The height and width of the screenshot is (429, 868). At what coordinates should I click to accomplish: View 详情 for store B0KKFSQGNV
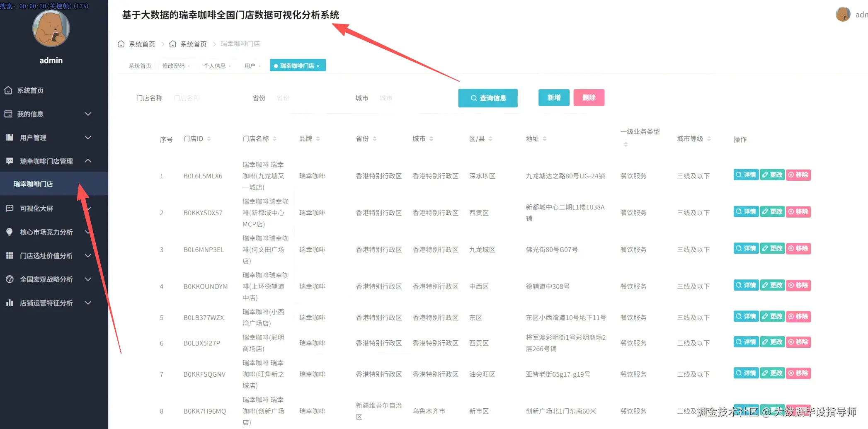[x=746, y=373]
